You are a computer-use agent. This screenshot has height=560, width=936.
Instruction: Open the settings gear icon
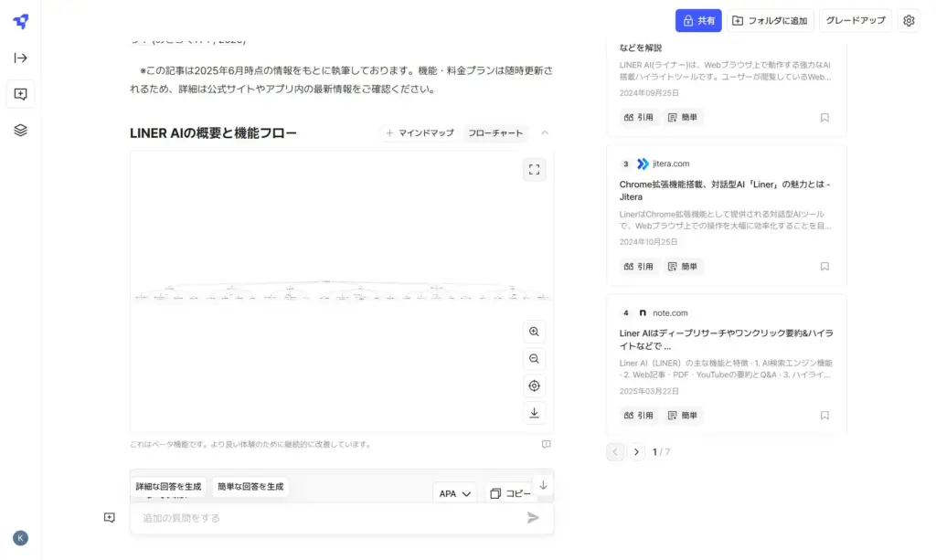point(909,20)
